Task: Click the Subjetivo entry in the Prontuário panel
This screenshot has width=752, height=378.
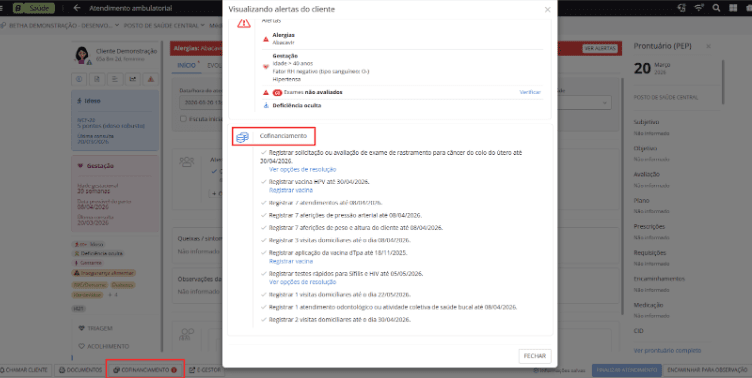Action: (x=647, y=122)
